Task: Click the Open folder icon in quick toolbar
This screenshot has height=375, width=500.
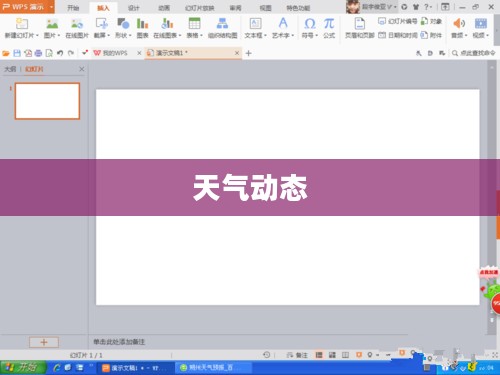Action: coord(6,53)
